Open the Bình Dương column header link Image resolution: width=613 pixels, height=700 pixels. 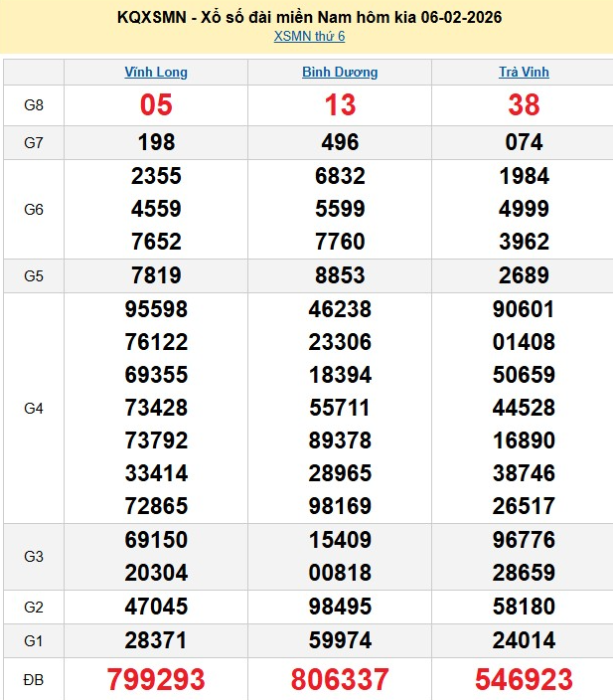[340, 73]
